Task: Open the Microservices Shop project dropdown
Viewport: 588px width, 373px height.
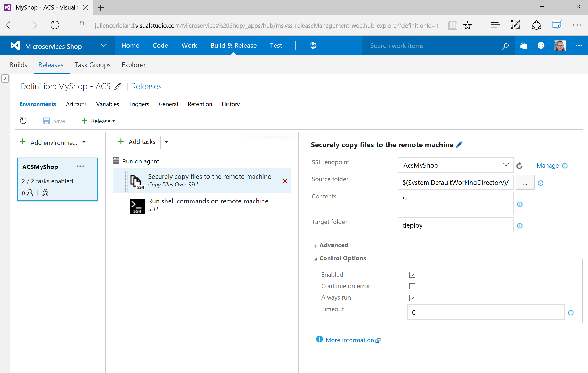Action: click(x=104, y=46)
